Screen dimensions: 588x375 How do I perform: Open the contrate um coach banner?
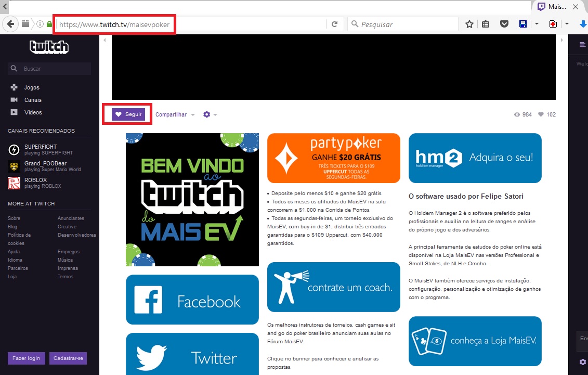pos(334,287)
